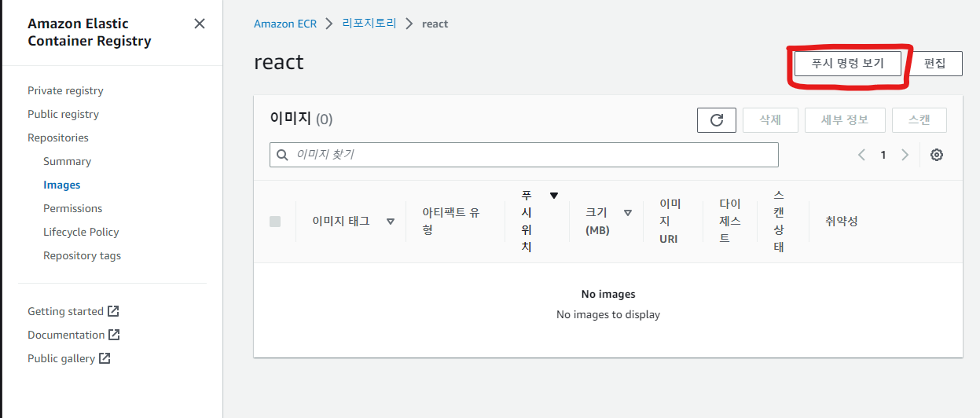Image resolution: width=980 pixels, height=418 pixels.
Task: Click page number 1 in pagination
Action: tap(883, 155)
